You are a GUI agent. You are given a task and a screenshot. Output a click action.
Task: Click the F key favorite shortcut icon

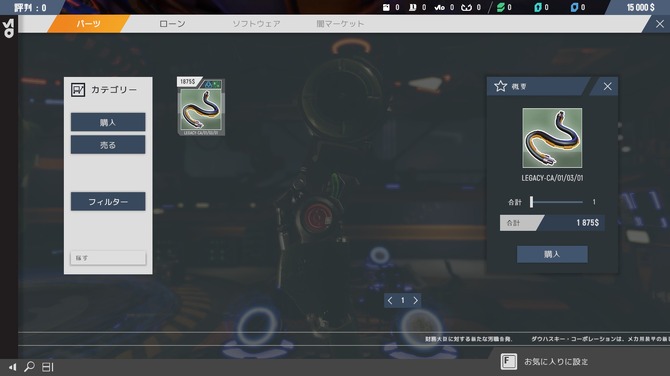pos(508,361)
